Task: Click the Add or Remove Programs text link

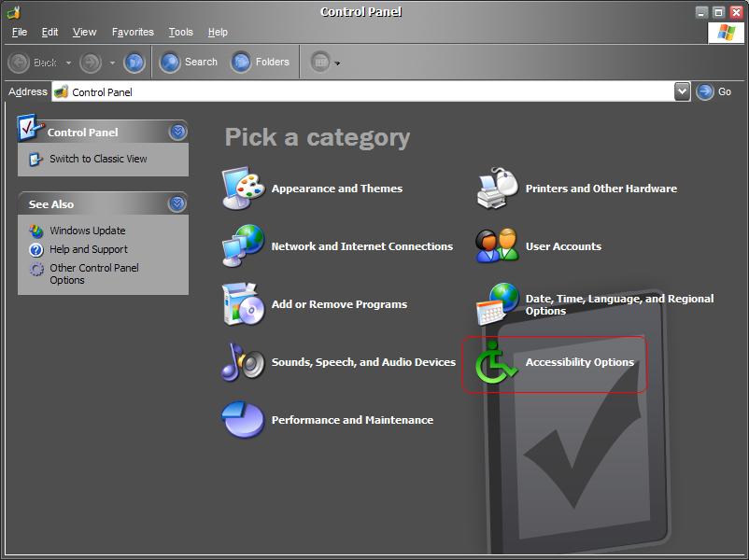Action: pyautogui.click(x=339, y=304)
